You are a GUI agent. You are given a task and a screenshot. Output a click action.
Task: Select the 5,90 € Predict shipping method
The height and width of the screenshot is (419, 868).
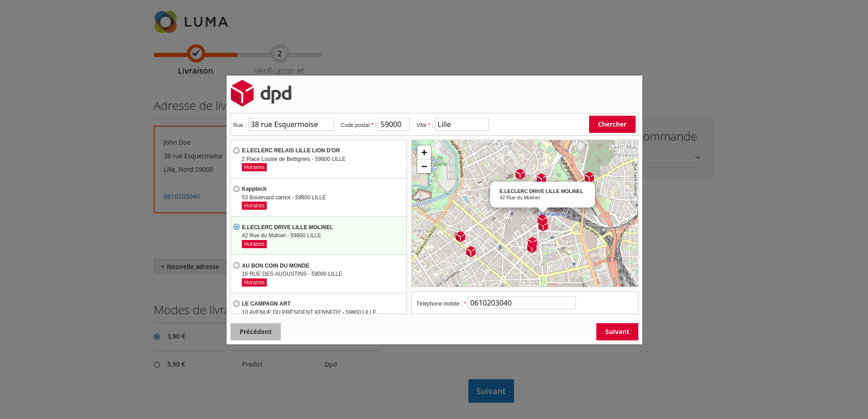pos(157,364)
